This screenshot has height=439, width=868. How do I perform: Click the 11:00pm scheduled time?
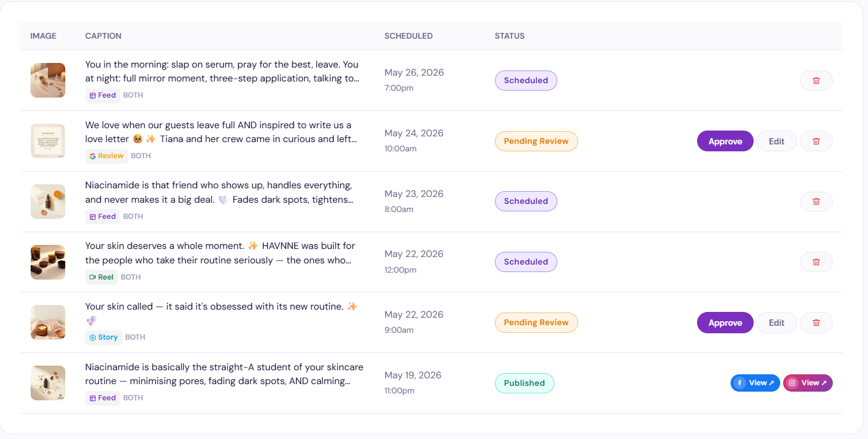[400, 390]
